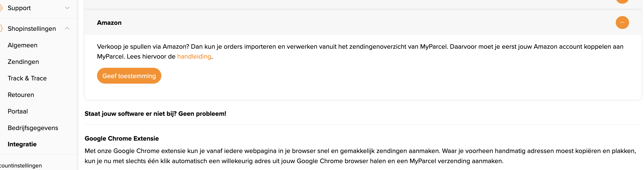Open Accountinstellingen at the bottom left
This screenshot has height=170, width=644.
tap(20, 165)
